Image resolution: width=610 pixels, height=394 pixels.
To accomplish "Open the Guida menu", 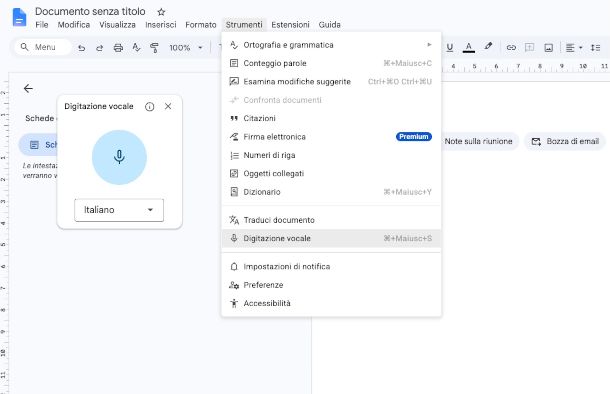I will click(x=330, y=25).
